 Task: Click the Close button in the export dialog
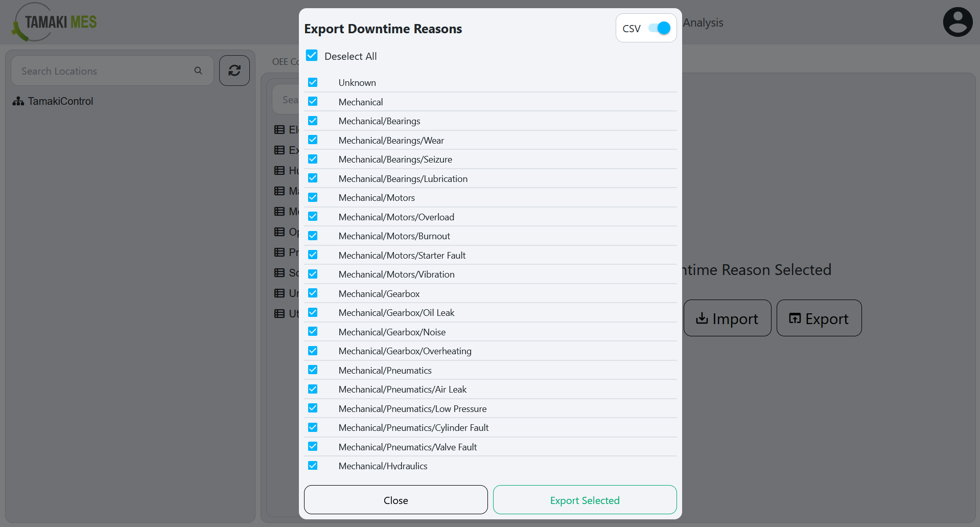click(x=395, y=500)
